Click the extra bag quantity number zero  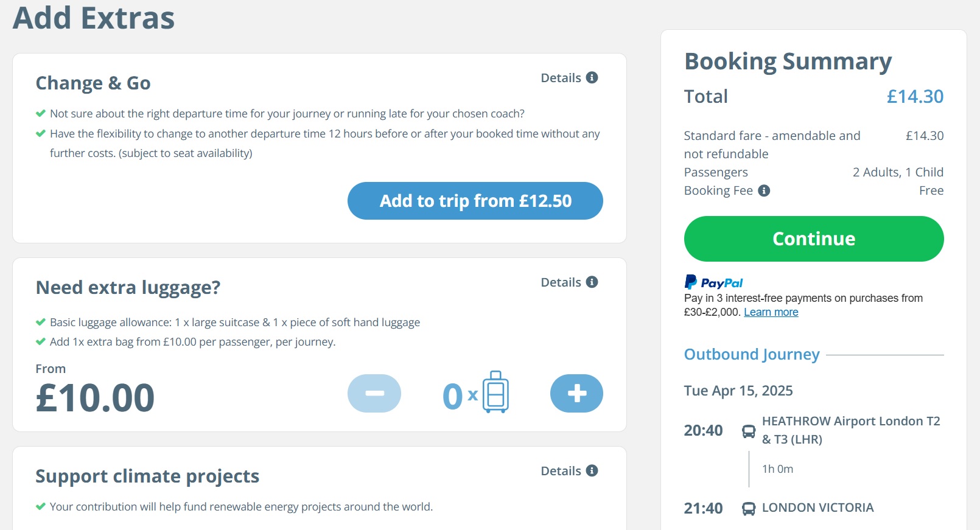click(x=452, y=396)
